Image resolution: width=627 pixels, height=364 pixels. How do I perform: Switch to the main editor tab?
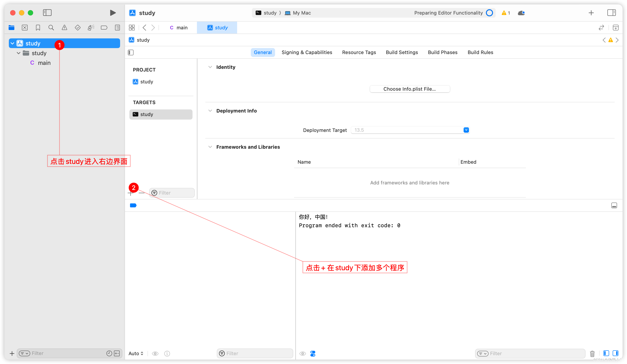(x=179, y=28)
